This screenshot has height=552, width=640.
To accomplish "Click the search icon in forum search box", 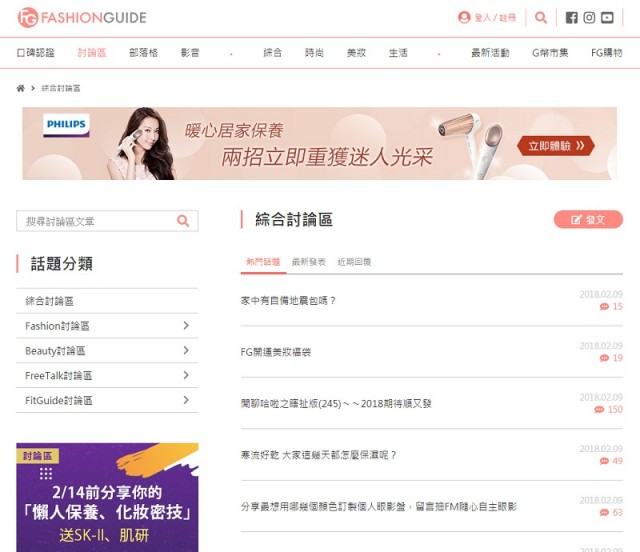I will click(183, 221).
